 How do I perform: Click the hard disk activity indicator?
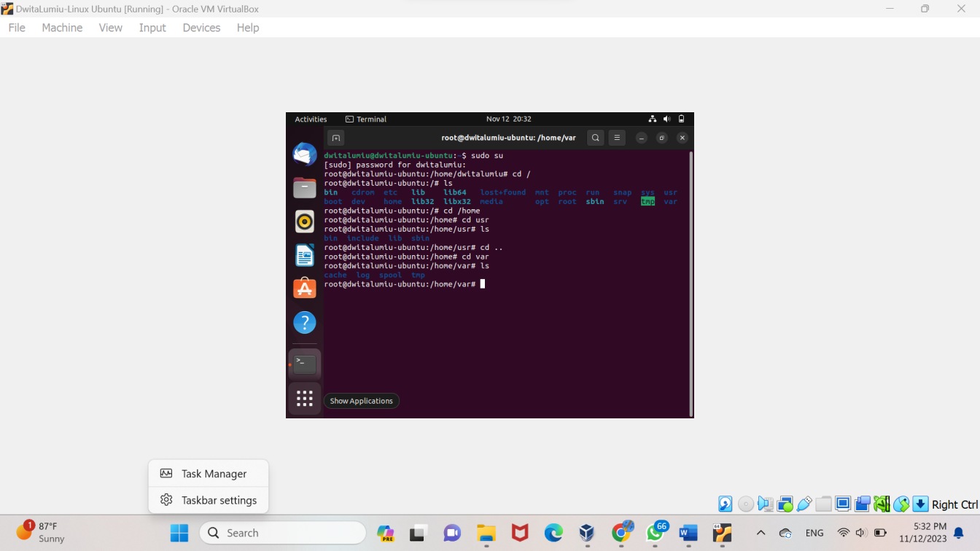pos(726,504)
